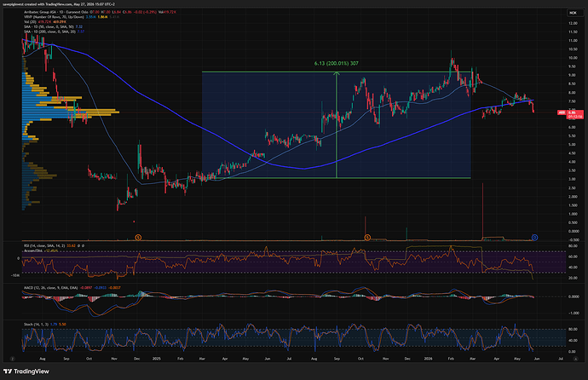The height and width of the screenshot is (380, 588).
Task: Select the VRVP indicator legend
Action: click(54, 17)
